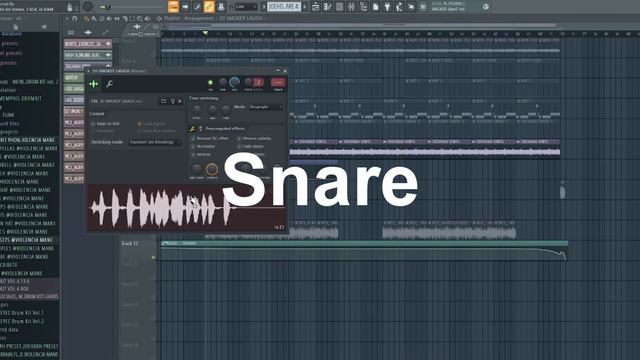Screen dimensions: 640x360
Task: Switch to the sampler wrench settings tab
Action: pos(109,84)
